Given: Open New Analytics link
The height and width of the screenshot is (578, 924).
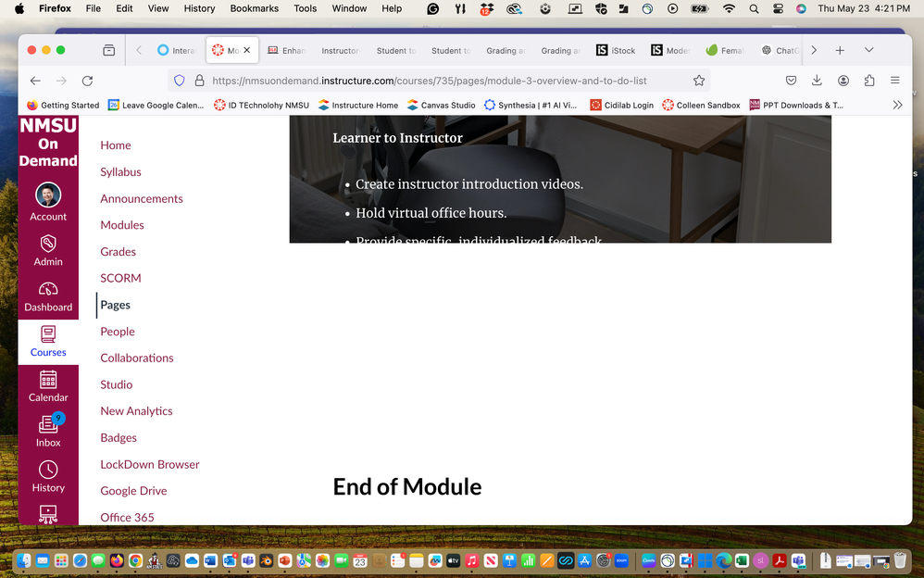Looking at the screenshot, I should pos(136,411).
